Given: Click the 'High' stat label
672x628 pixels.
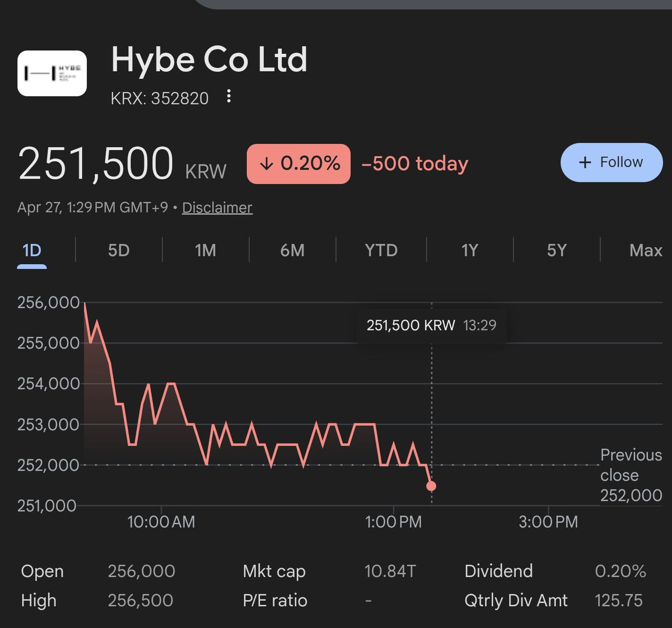Looking at the screenshot, I should [39, 601].
